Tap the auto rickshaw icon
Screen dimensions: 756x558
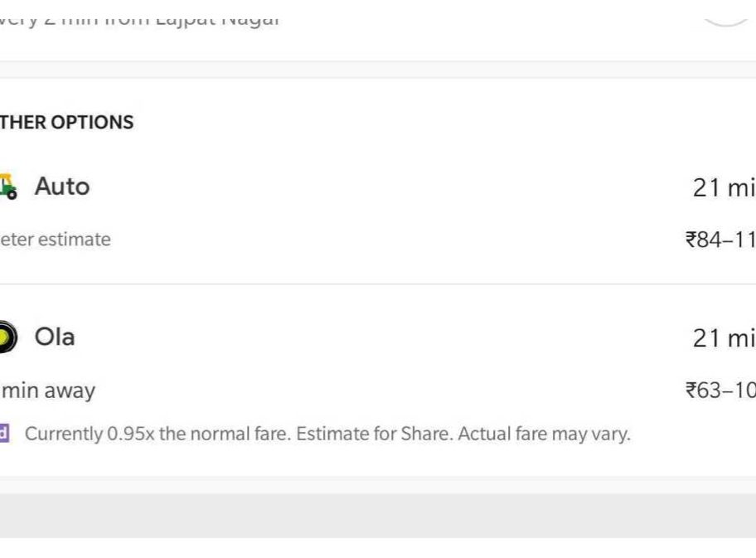pyautogui.click(x=7, y=187)
